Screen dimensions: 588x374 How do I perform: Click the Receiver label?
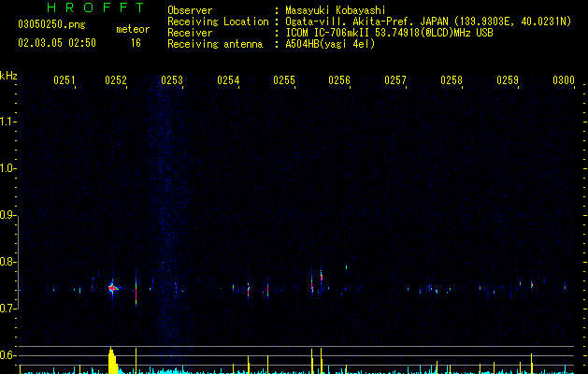coord(190,33)
